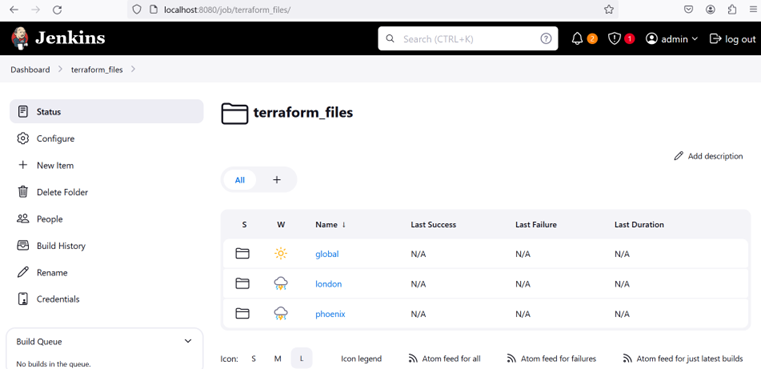Click Add description button
Screen dimensions: 761x369
tap(709, 156)
